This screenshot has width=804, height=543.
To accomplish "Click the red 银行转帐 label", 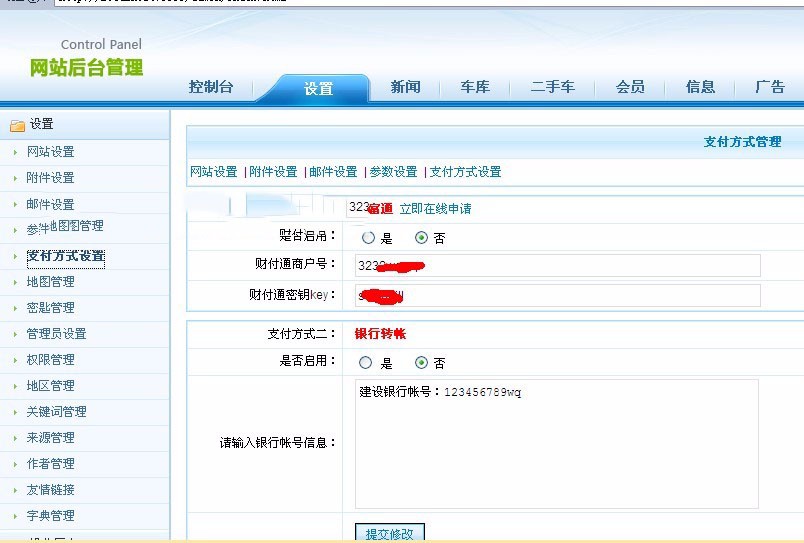I will (x=380, y=334).
